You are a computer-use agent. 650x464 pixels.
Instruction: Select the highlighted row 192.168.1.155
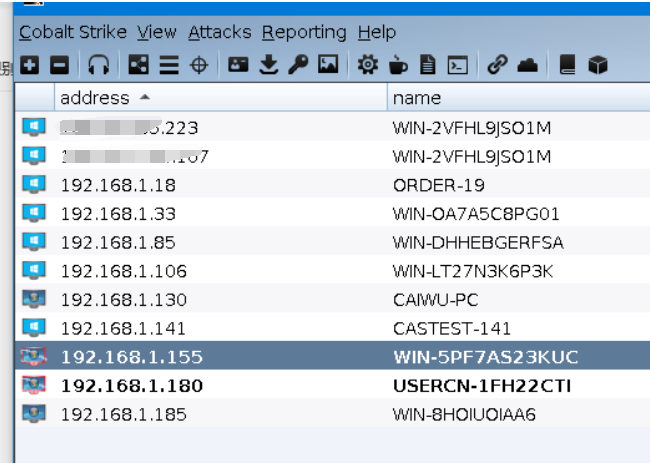(332, 356)
